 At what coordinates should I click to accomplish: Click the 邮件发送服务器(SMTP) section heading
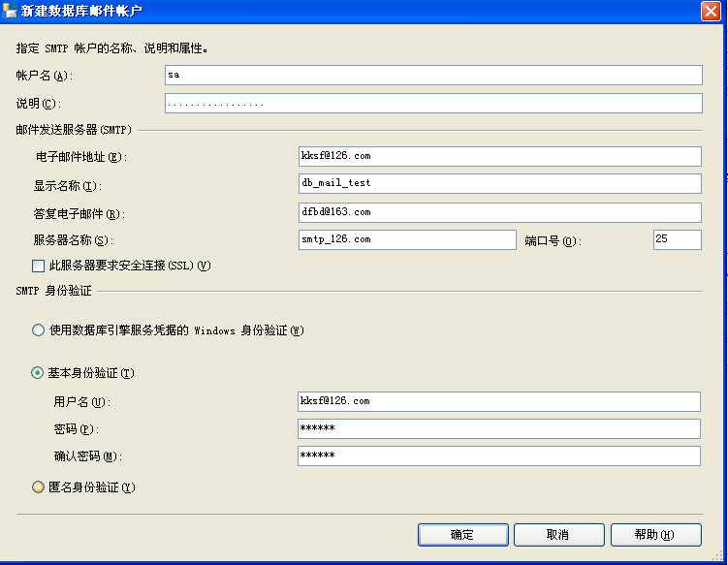[x=74, y=130]
